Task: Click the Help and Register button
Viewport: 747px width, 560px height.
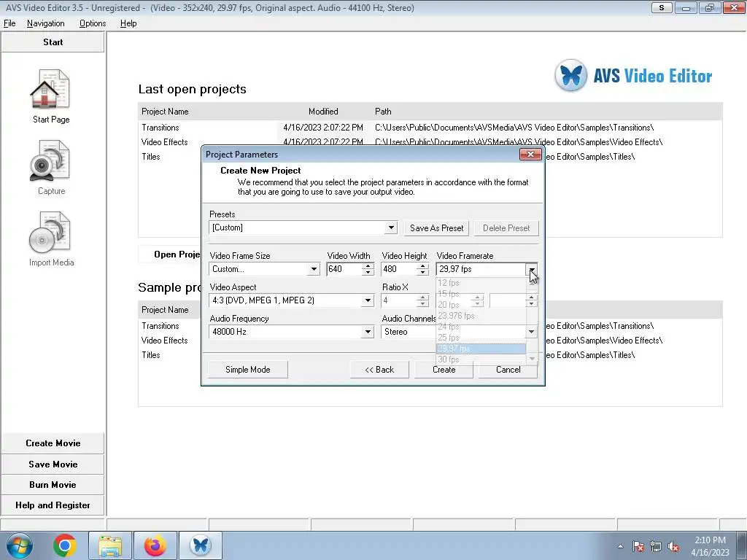Action: (x=53, y=505)
